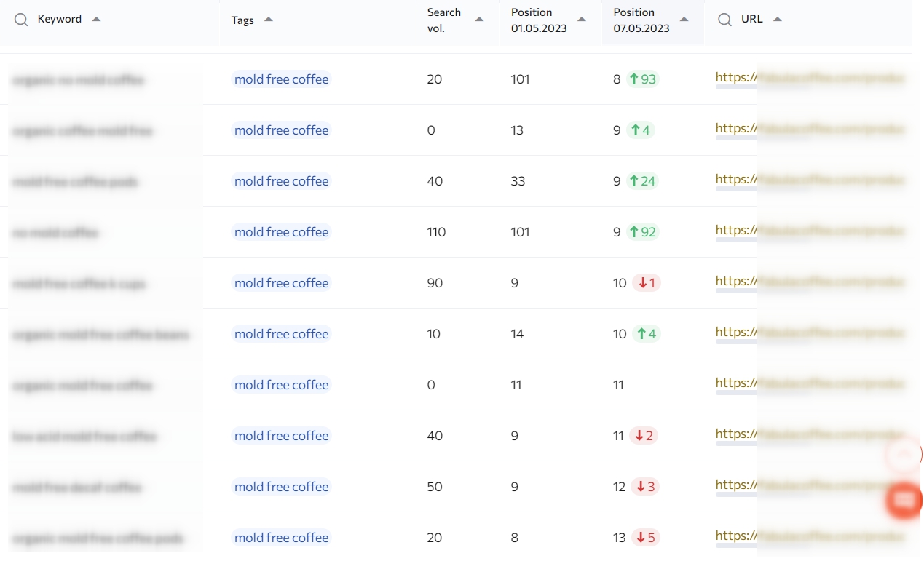Click up 4 badge in search vol. 0 row
Viewport: 924px width, 561px height.
(640, 130)
